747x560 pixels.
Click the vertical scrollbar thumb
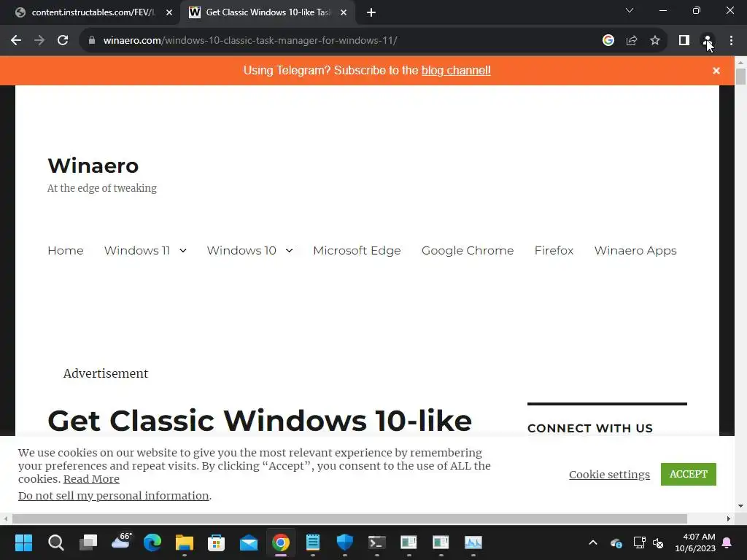tap(741, 77)
